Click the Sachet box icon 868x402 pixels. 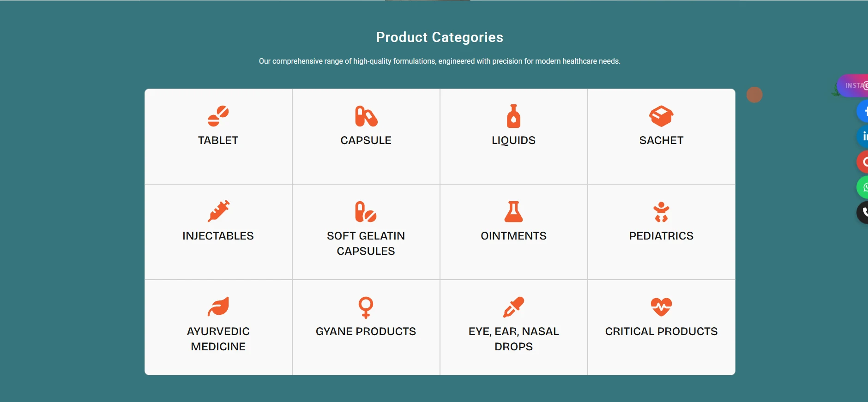(x=661, y=116)
